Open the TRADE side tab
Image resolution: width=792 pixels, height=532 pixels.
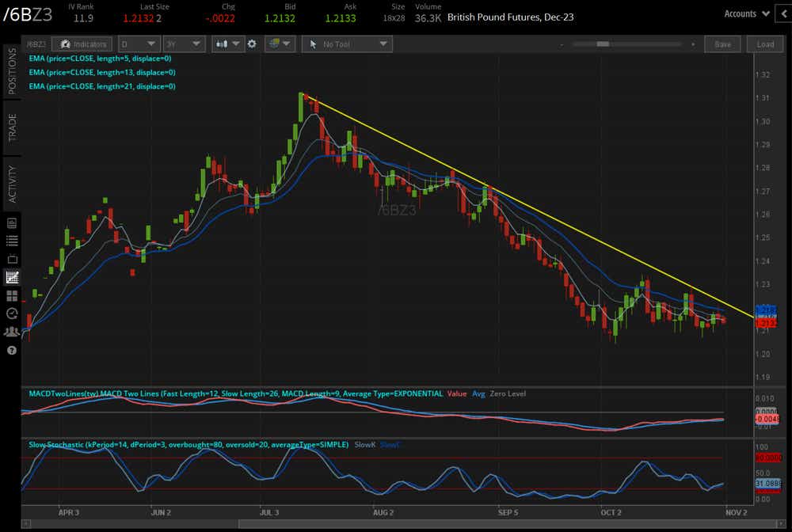point(12,127)
